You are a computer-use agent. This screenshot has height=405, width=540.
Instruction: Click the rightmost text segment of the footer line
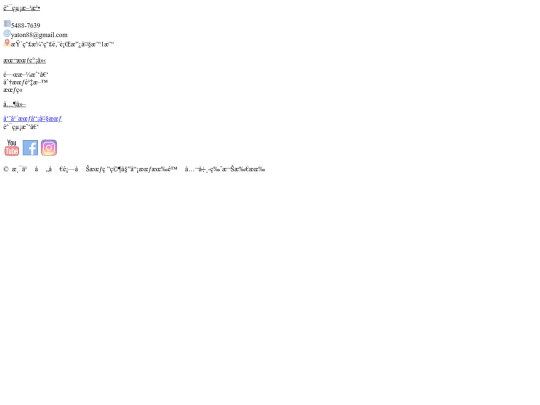point(225,169)
